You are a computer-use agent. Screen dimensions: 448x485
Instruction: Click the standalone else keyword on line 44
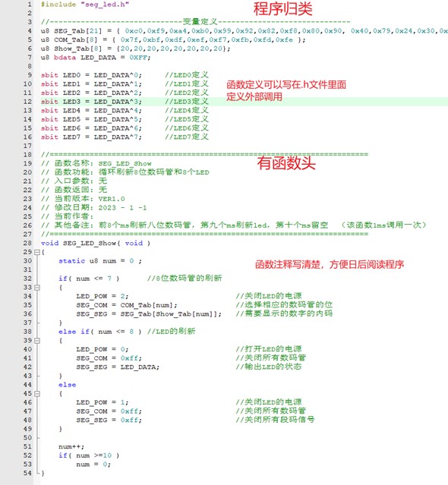click(67, 385)
